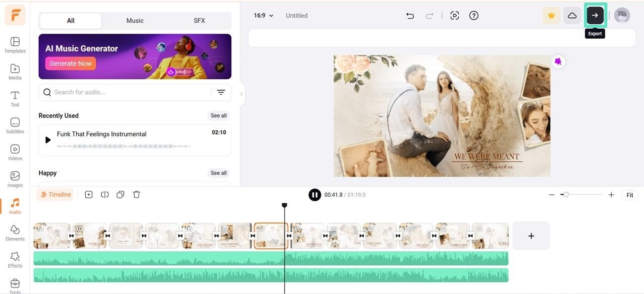Select the Audio sidebar panel
This screenshot has height=294, width=644.
click(x=15, y=206)
